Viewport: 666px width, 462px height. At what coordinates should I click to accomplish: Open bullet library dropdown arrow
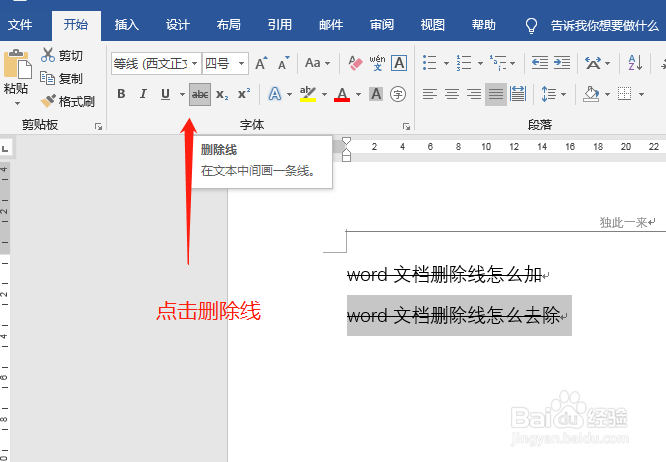446,63
